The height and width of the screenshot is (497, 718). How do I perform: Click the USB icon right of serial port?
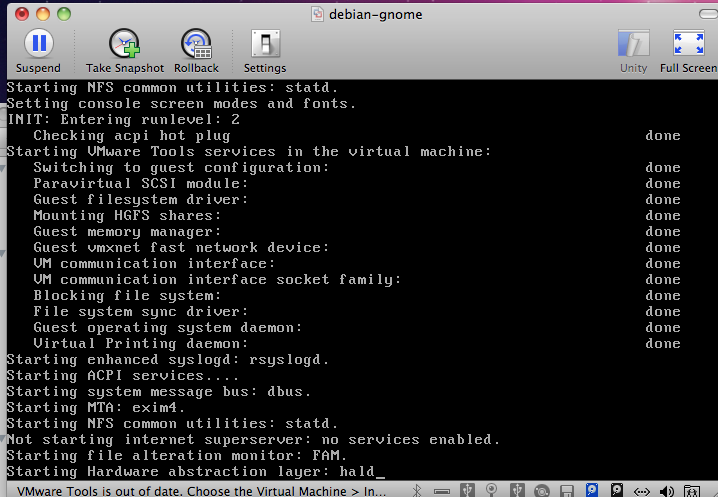[467, 490]
